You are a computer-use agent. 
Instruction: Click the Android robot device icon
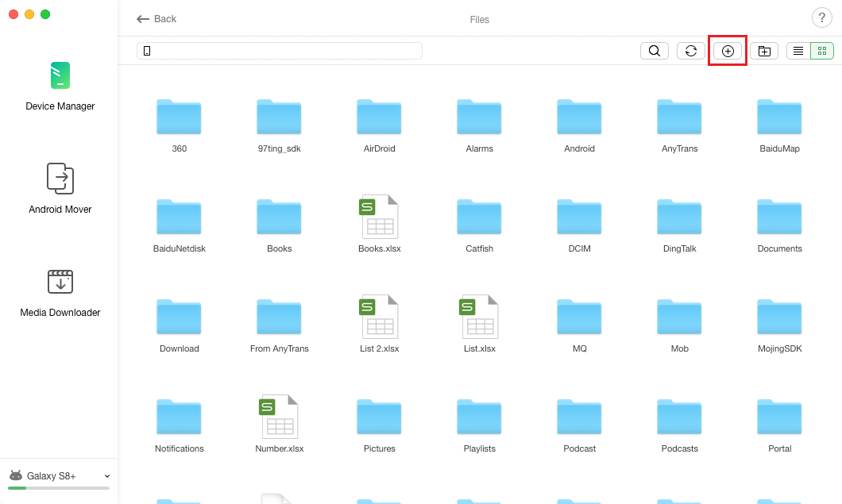coord(16,475)
